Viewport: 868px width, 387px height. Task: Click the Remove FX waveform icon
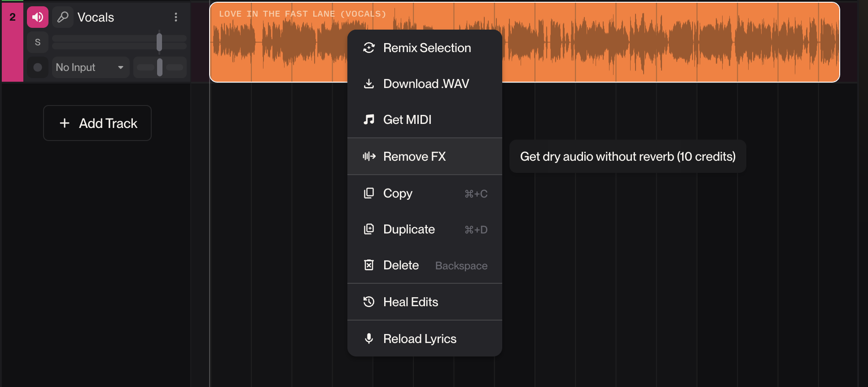click(x=369, y=156)
